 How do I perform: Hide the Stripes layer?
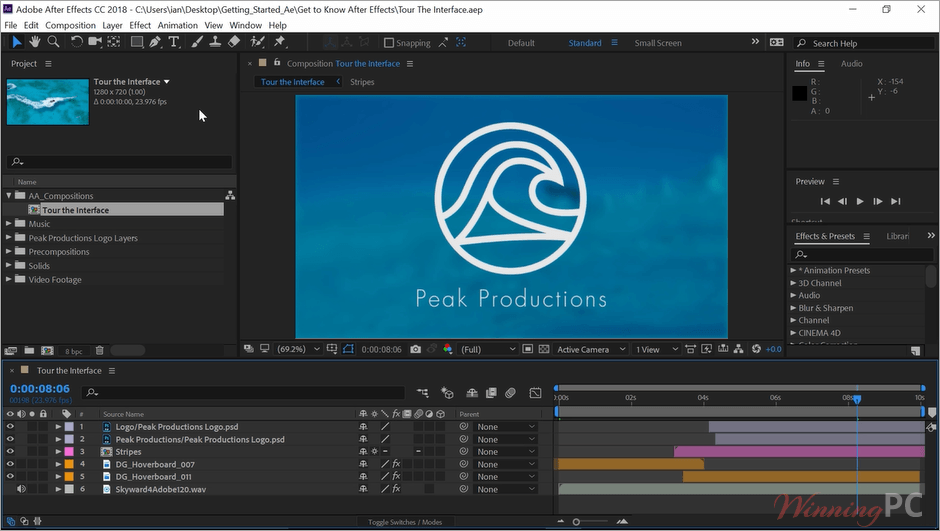click(10, 451)
